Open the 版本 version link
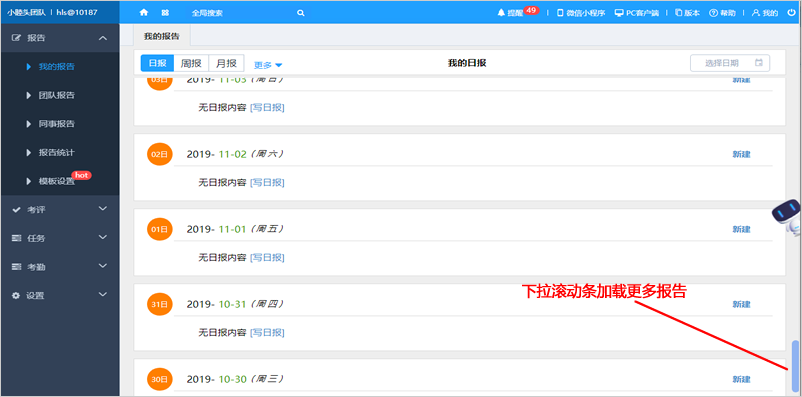 point(687,13)
